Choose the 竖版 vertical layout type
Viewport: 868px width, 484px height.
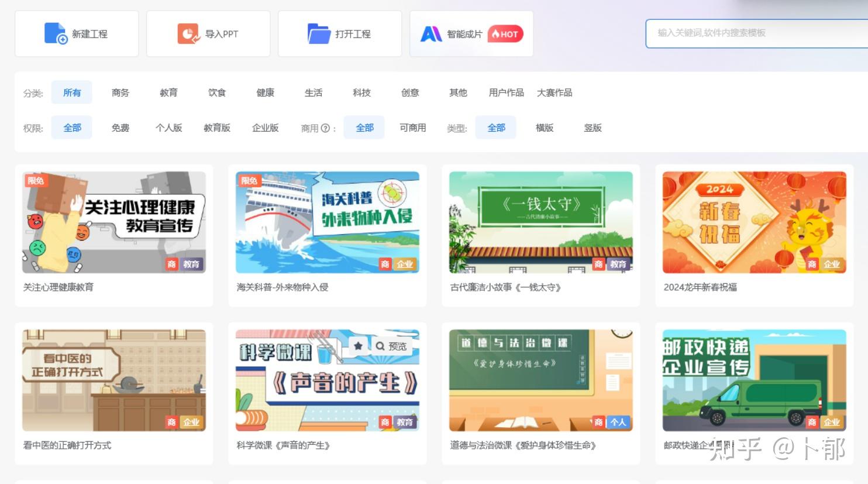coord(593,128)
